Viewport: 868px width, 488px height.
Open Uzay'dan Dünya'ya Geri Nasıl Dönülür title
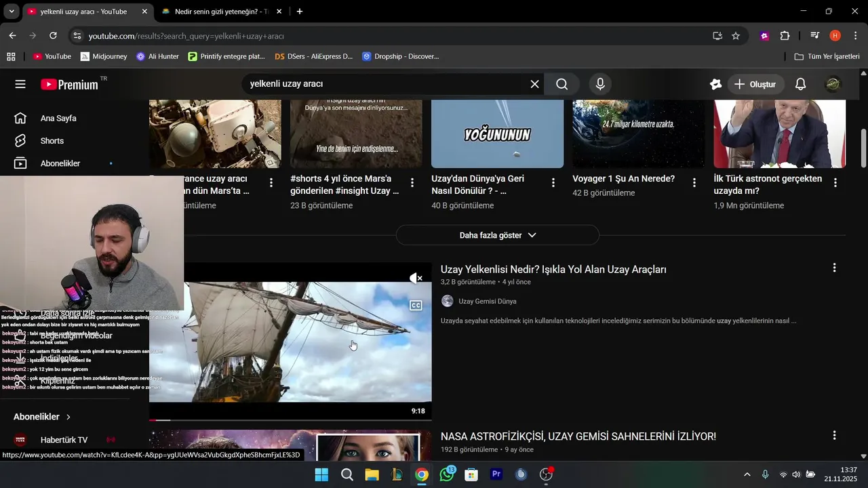click(x=477, y=185)
